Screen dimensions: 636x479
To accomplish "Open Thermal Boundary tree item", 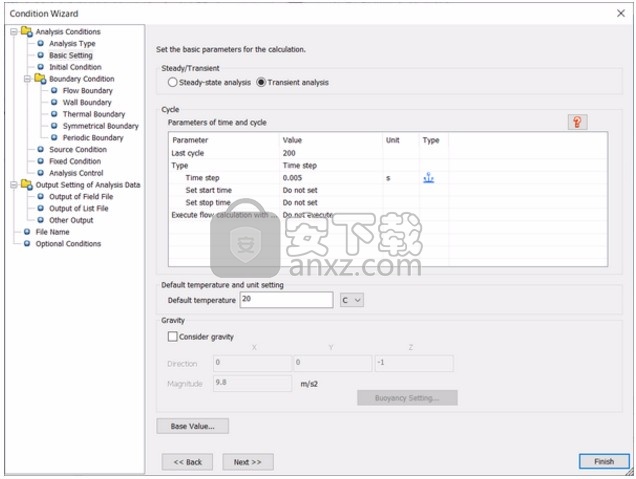I will point(94,114).
